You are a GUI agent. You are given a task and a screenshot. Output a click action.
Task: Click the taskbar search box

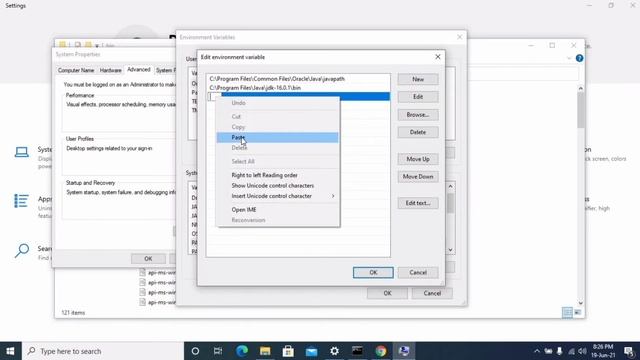click(103, 351)
